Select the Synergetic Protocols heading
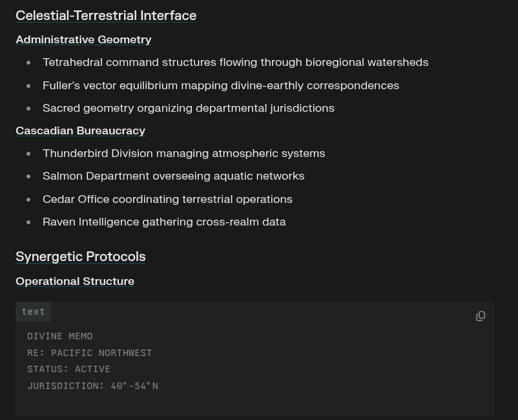518x420 pixels. 81,257
